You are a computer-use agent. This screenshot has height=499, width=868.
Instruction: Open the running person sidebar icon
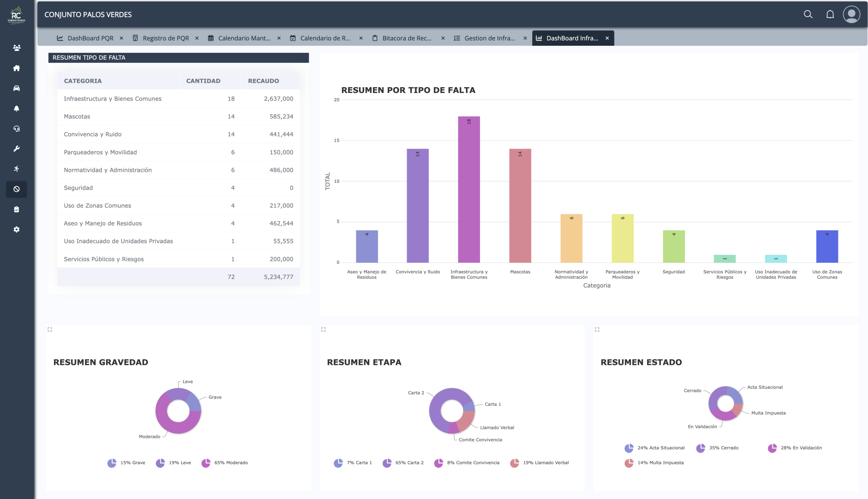tap(16, 169)
